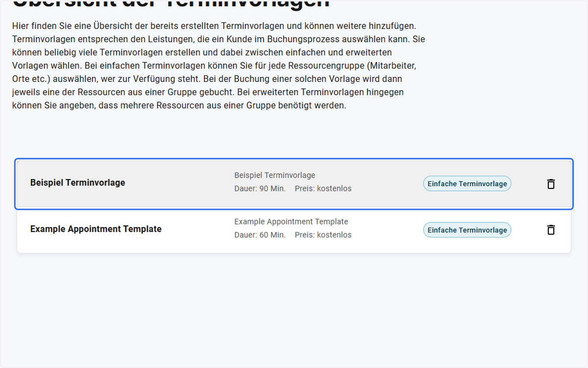
Task: Click the intro paragraph starting 'Hier finden Sie'
Action: tap(219, 65)
